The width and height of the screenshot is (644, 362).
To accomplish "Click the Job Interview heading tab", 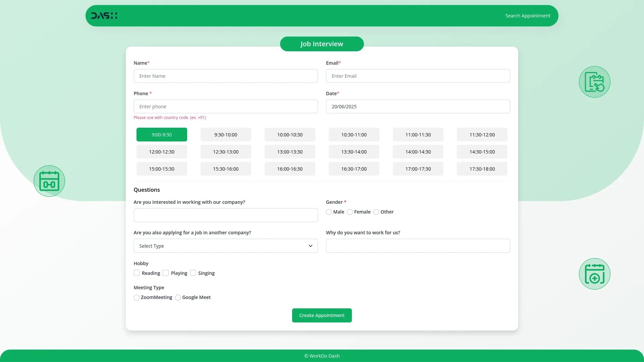I will click(322, 44).
